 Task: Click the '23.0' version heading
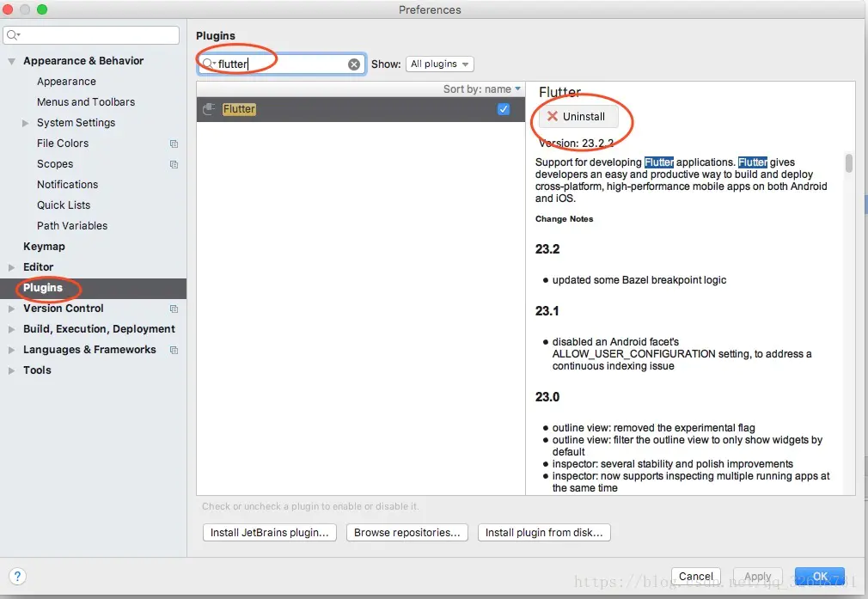coord(547,397)
